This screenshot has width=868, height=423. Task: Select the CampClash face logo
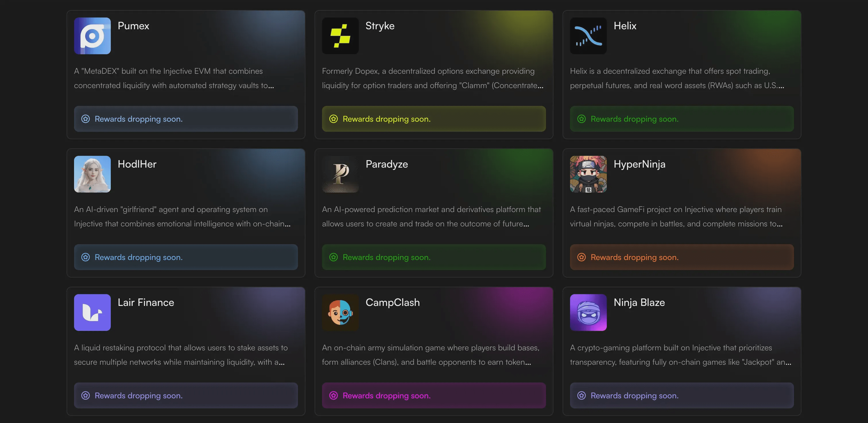(340, 313)
